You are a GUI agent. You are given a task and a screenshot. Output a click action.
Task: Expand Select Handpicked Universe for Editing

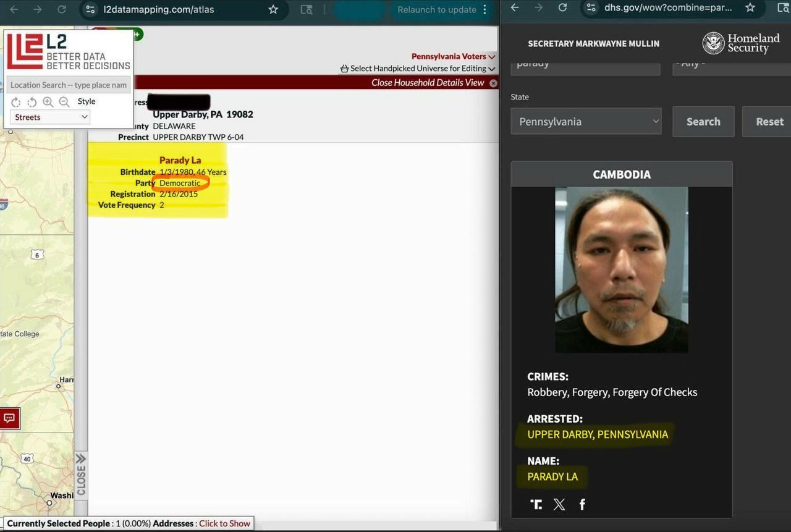click(418, 69)
